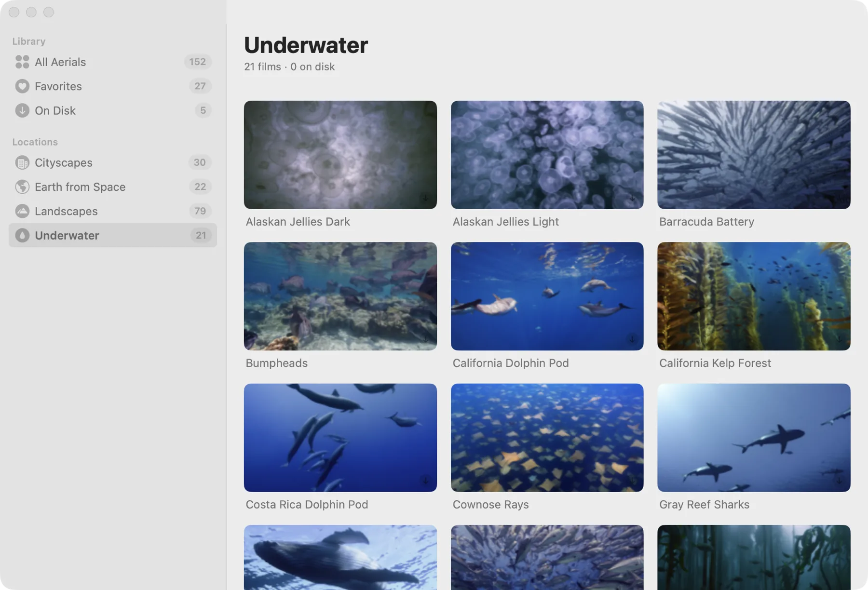This screenshot has width=868, height=590.
Task: Click the Earth from Space globe icon
Action: (22, 187)
